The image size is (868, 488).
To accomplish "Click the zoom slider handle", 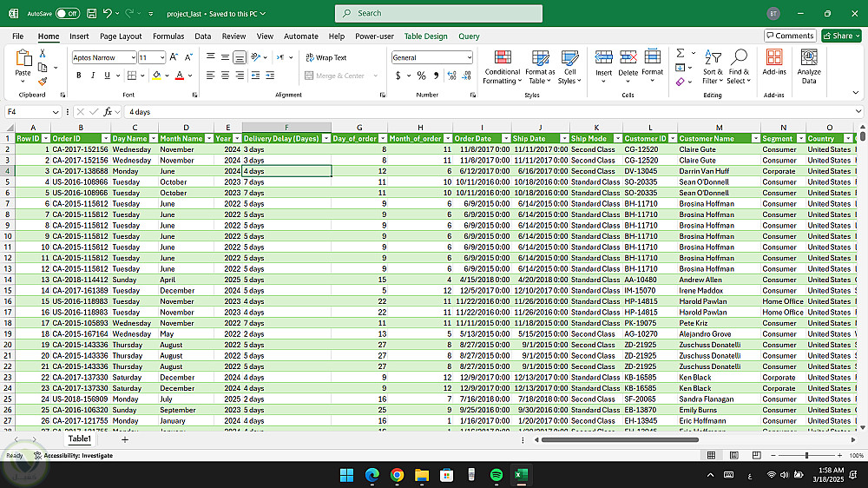I will [806, 455].
